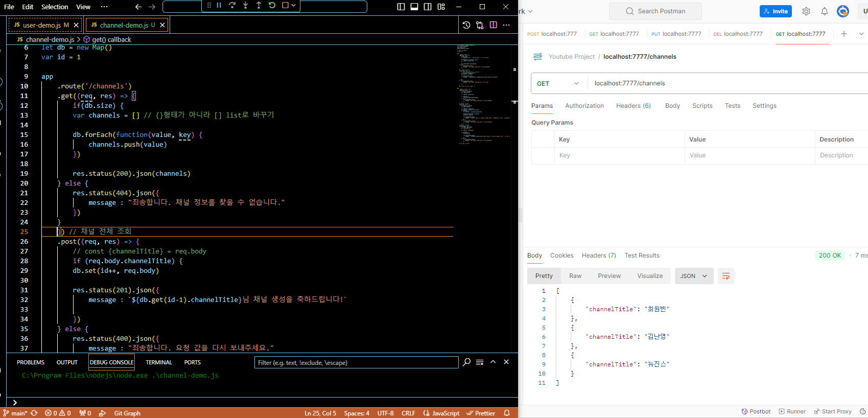Click the Spaces: 4 indentation setting

click(x=357, y=413)
